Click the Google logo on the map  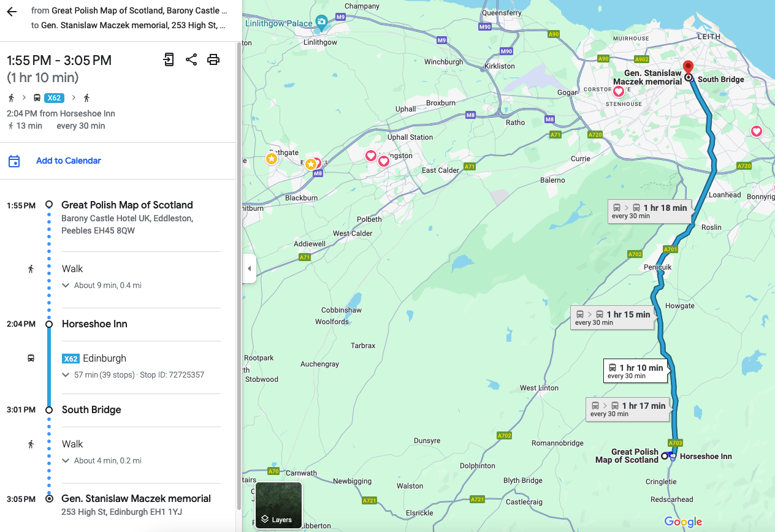coord(682,522)
